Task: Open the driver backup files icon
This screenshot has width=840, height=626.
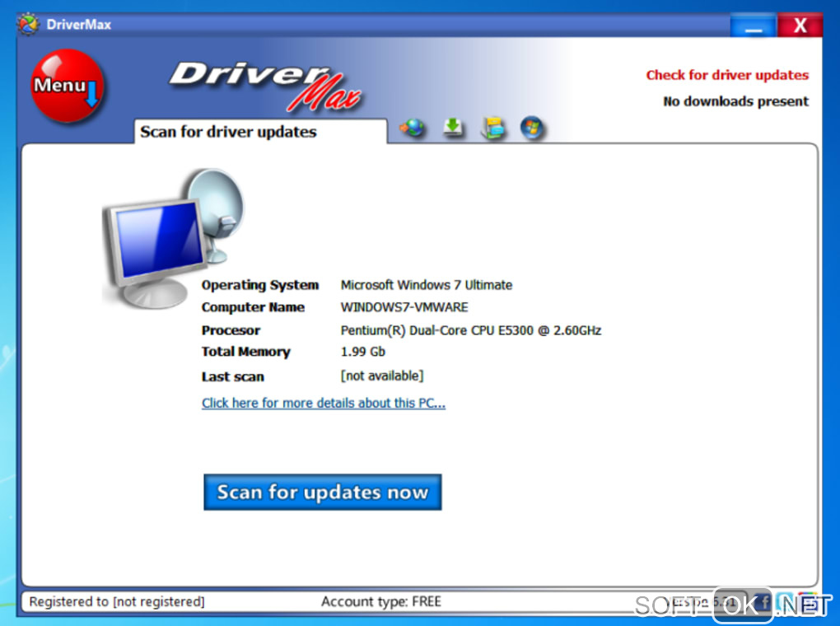Action: tap(492, 128)
